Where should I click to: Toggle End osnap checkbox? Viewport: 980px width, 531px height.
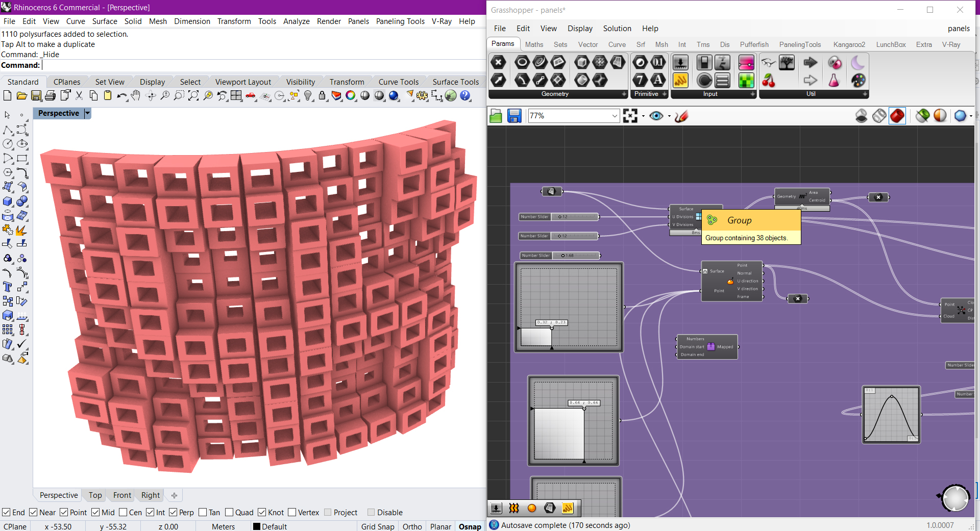click(6, 512)
